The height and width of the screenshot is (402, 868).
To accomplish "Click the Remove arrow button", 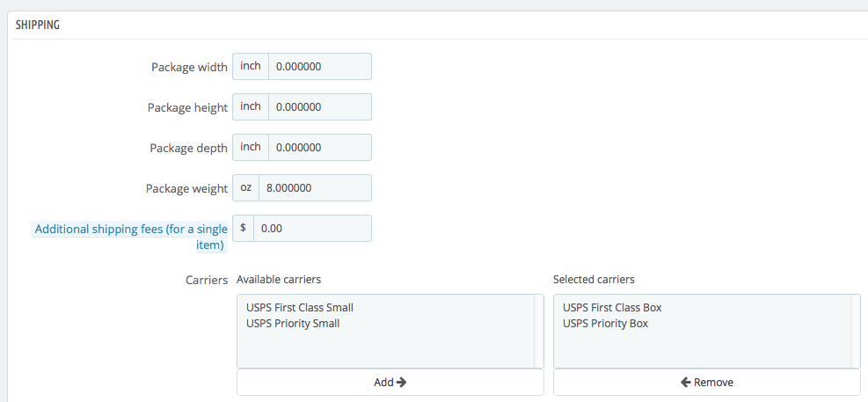I will coord(707,382).
